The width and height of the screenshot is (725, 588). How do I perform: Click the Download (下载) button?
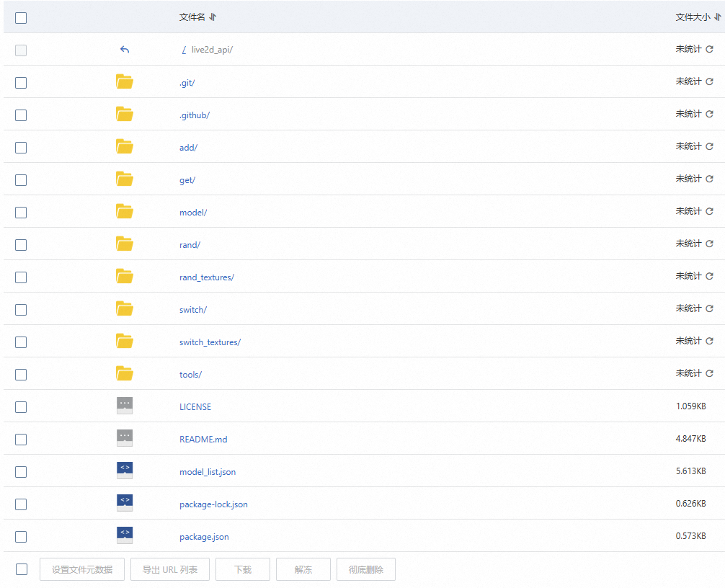coord(243,569)
